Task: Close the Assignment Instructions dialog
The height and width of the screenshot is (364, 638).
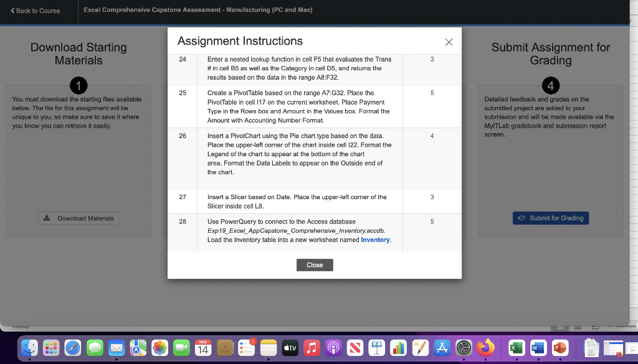Action: pos(448,42)
